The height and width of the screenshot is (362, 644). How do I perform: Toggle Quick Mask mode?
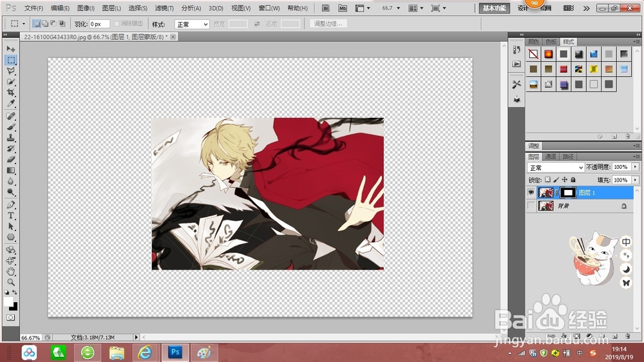(x=11, y=318)
